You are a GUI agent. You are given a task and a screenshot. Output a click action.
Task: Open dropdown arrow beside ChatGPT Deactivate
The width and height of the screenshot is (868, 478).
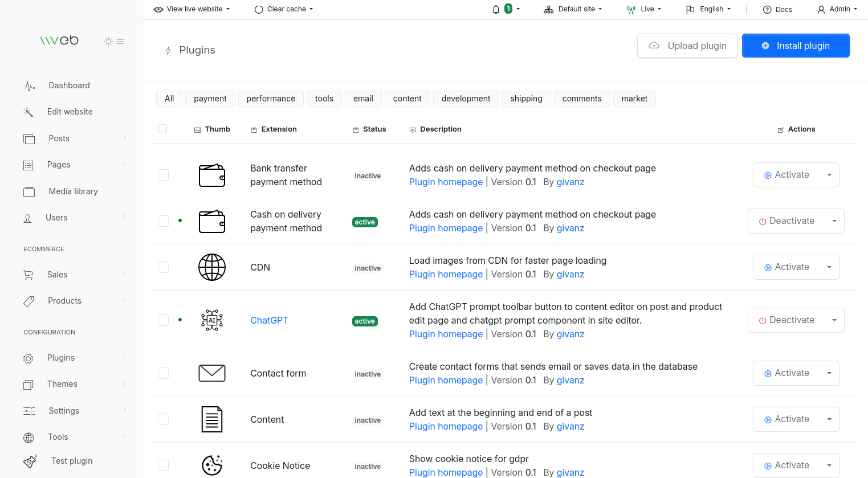click(x=834, y=320)
